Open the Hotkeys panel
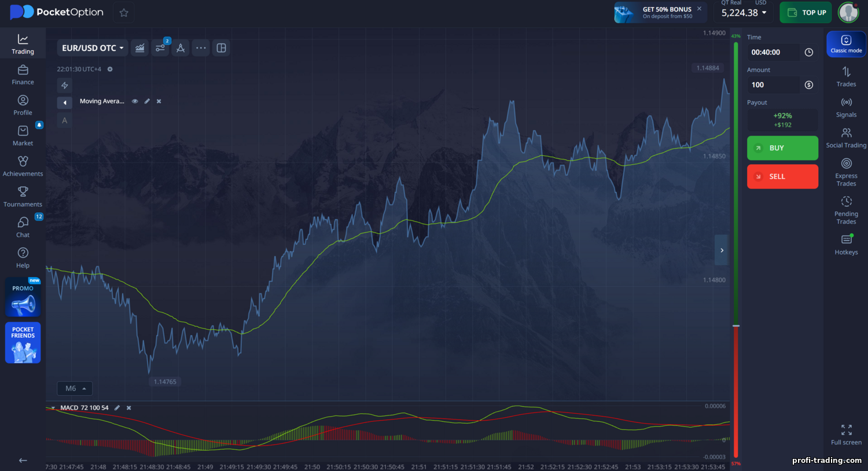The image size is (868, 471). point(846,244)
